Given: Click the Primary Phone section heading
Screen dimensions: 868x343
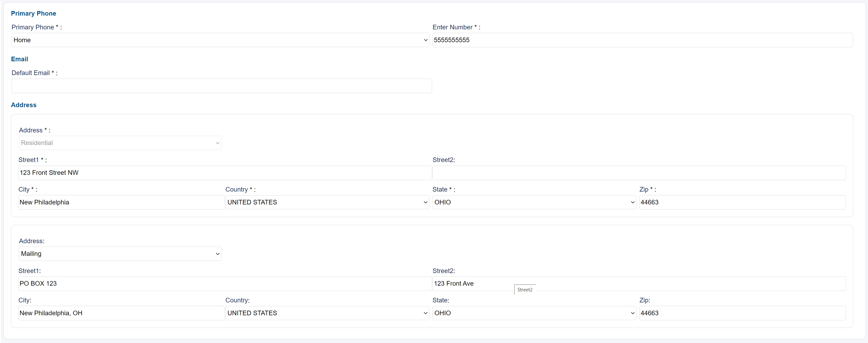Looking at the screenshot, I should point(34,14).
